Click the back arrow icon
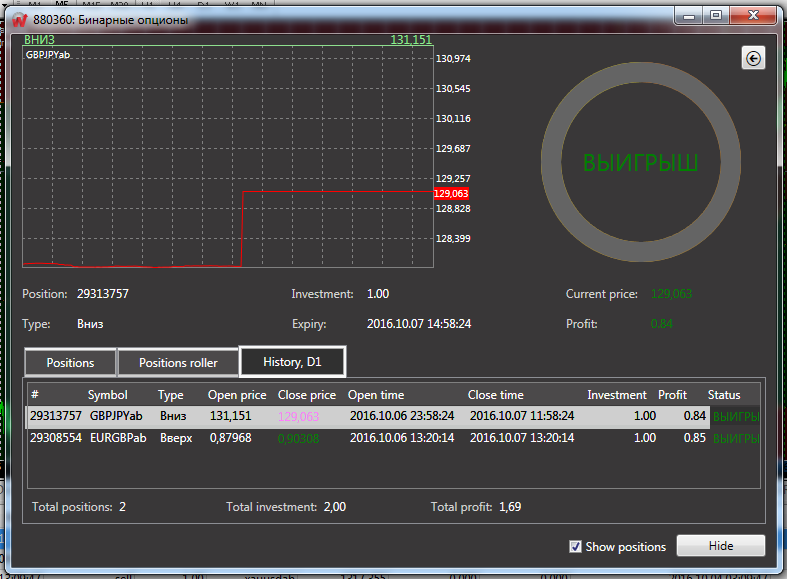 point(753,59)
